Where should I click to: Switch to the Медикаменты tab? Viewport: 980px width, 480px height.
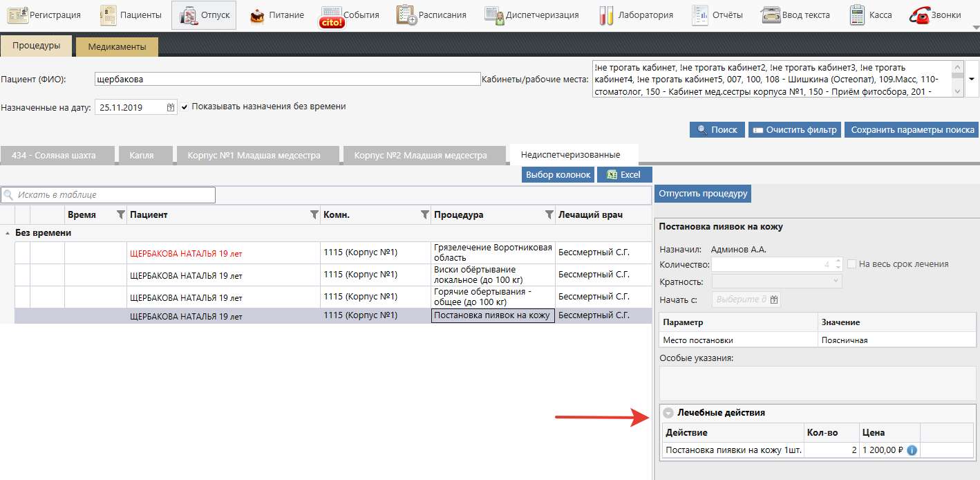point(117,47)
